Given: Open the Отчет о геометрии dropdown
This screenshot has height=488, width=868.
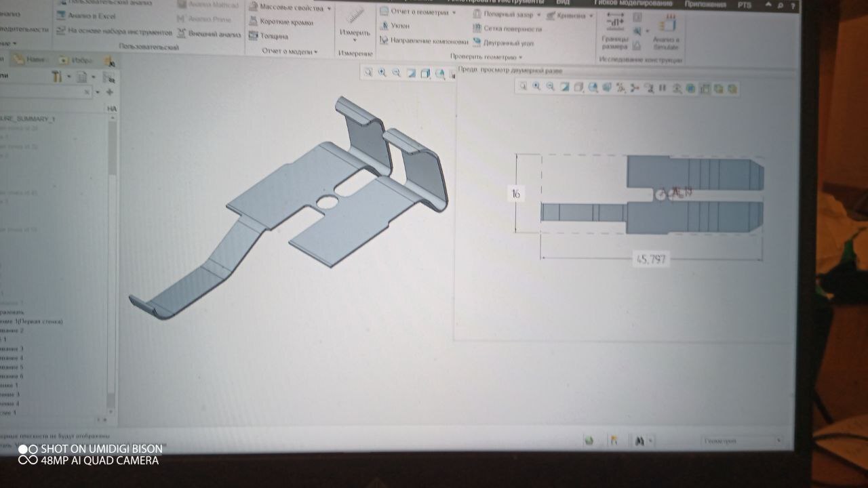Looking at the screenshot, I should tap(454, 12).
